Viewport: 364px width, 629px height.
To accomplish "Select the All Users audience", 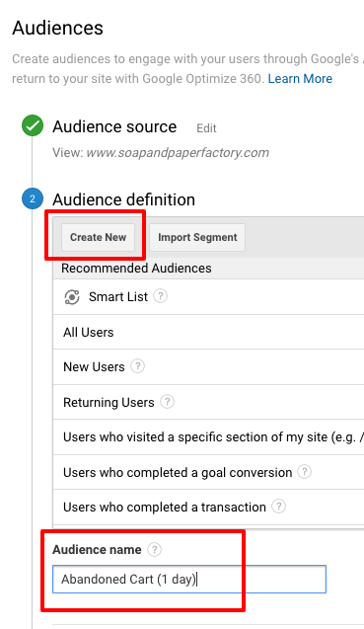I will pyautogui.click(x=208, y=332).
